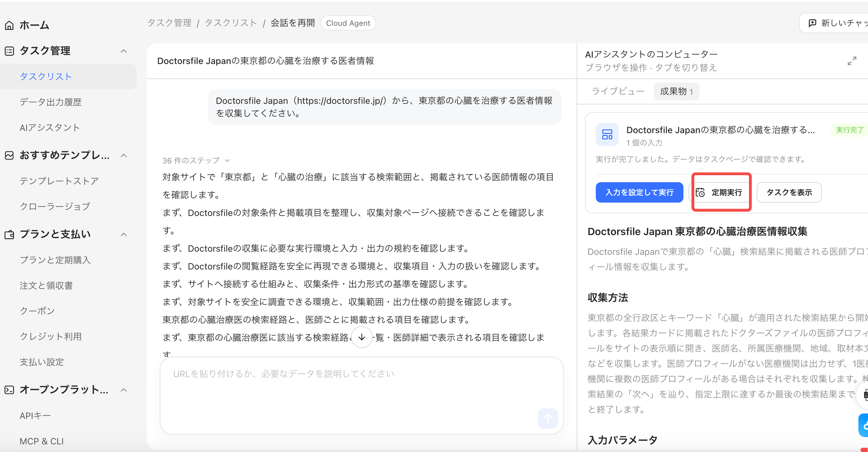Image resolution: width=868 pixels, height=452 pixels.
Task: Open 支払い設定 in sidebar
Action: (x=42, y=362)
